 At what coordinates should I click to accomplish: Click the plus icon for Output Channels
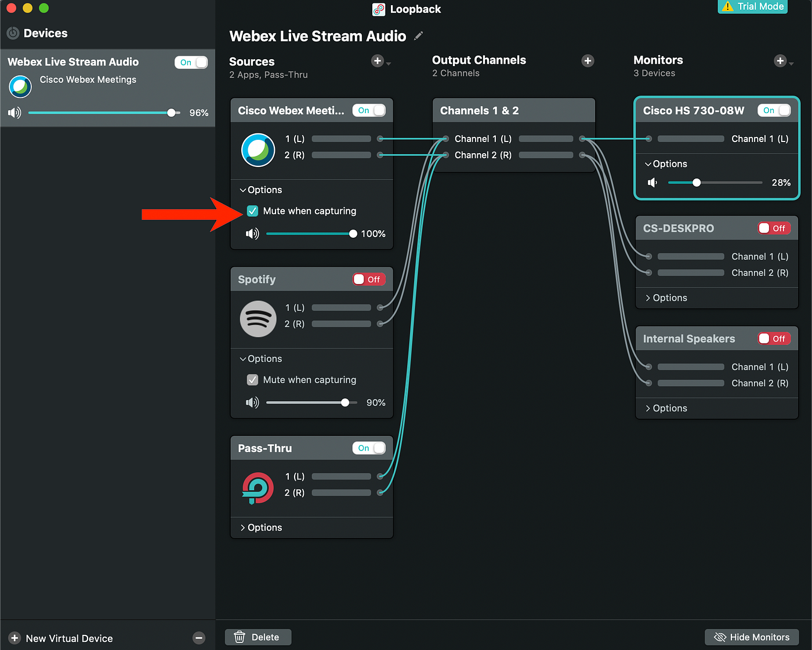pos(588,61)
